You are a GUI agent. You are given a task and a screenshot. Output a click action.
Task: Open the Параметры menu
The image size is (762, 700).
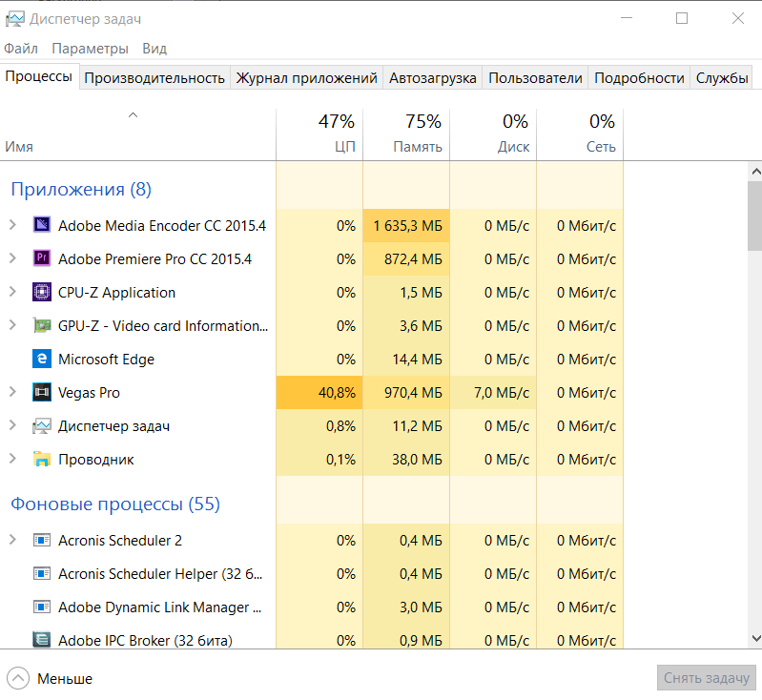tap(90, 49)
